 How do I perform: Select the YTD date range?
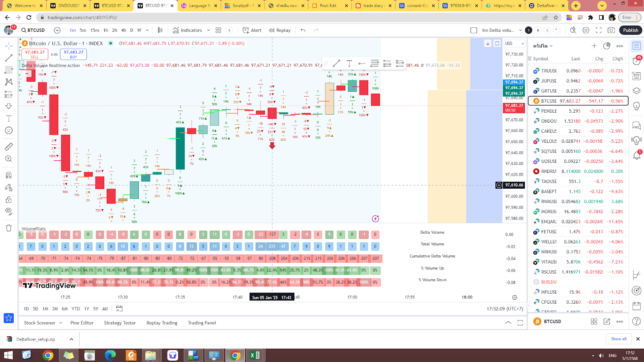click(x=76, y=309)
